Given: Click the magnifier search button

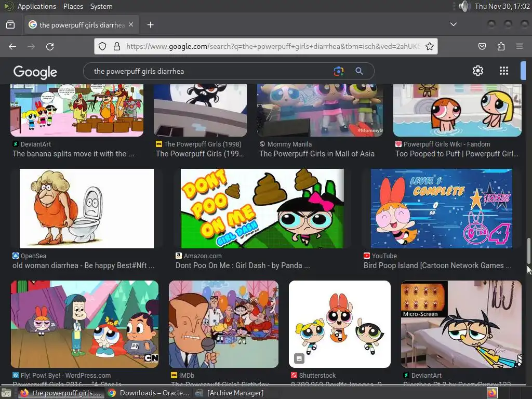Looking at the screenshot, I should [360, 71].
